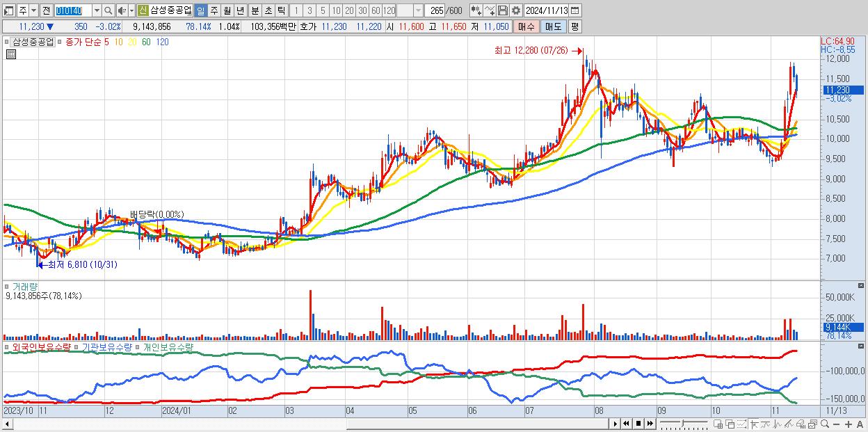The width and height of the screenshot is (868, 432).
Task: Click the trend line tool icon
Action: (766, 424)
